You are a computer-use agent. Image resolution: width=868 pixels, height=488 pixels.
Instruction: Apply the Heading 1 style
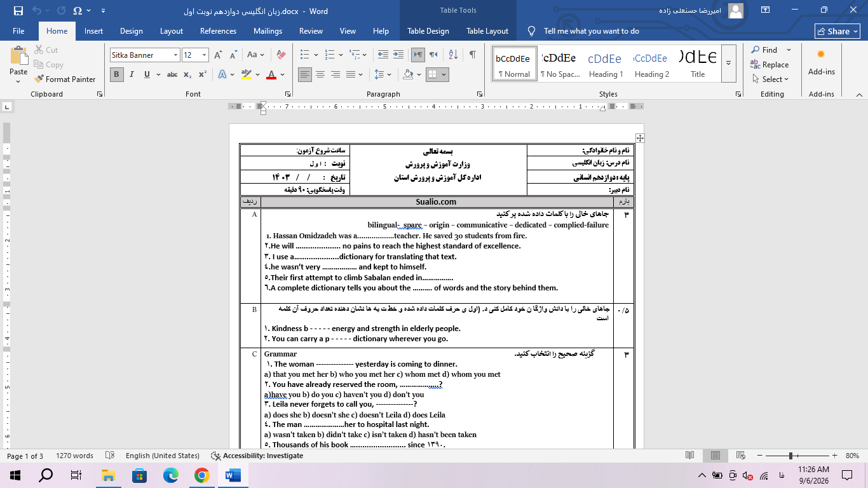click(605, 63)
